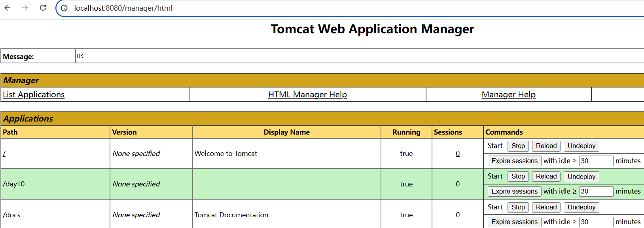Screen dimensions: 644x228
Task: Reload the /docs application
Action: 546,207
